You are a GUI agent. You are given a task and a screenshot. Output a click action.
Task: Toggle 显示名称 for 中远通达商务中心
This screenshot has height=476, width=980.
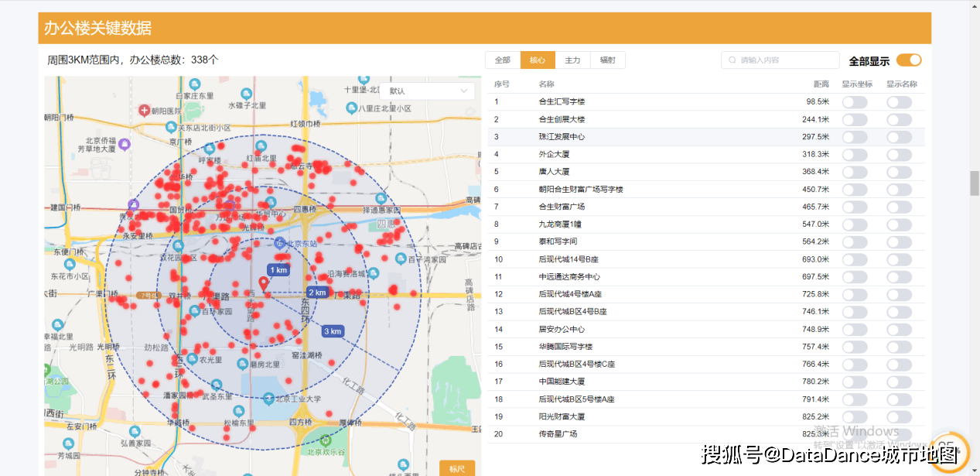(900, 277)
